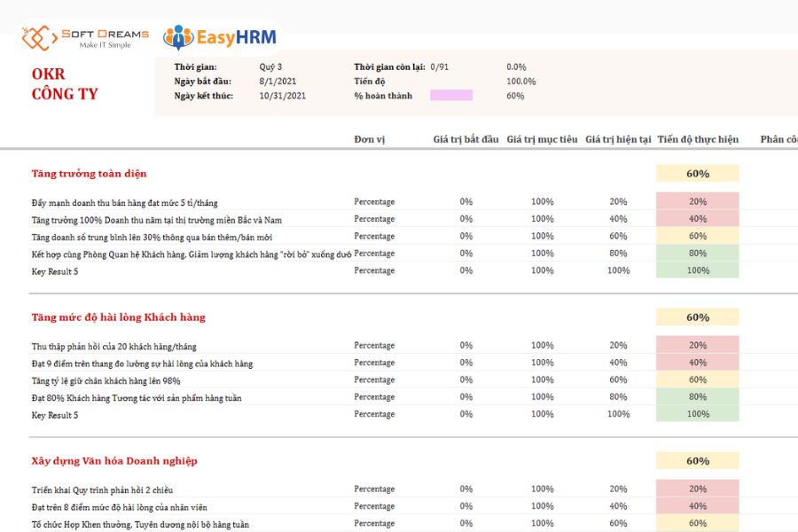Select the 60% progress cell of Tăng trưởng toàn diện
This screenshot has height=532, width=798.
pyautogui.click(x=697, y=173)
